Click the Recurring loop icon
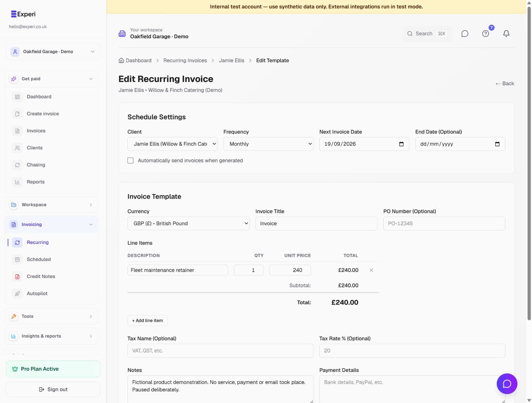Screen dimensions: 532x403 point(17,242)
